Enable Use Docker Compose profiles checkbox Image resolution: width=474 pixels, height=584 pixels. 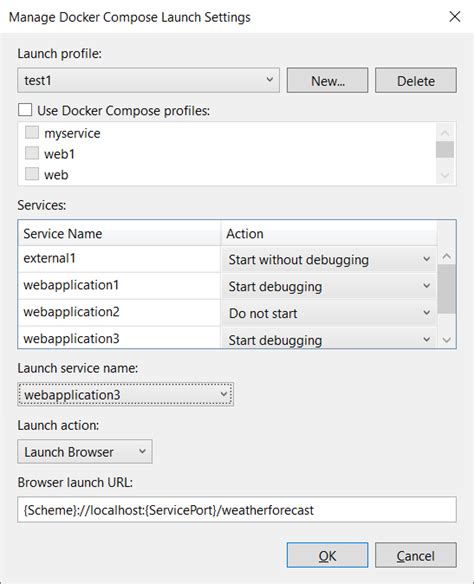coord(25,110)
